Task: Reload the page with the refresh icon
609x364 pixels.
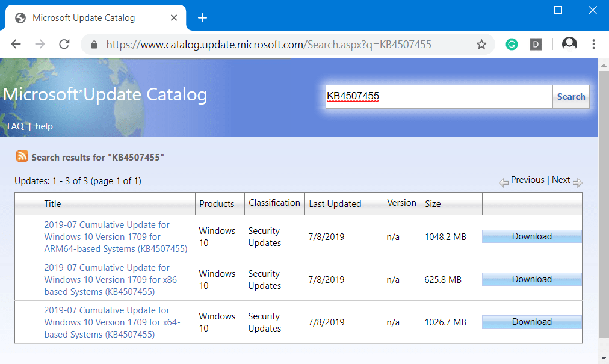Action: (x=64, y=44)
